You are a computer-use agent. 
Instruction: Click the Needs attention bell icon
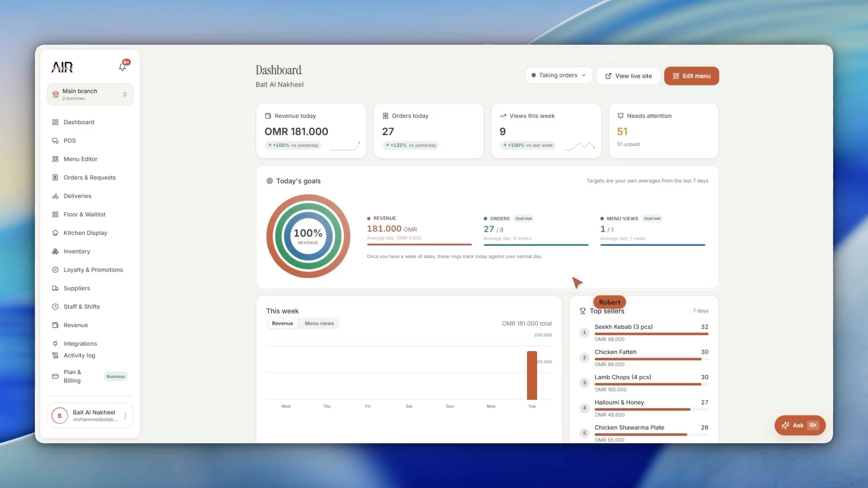[x=621, y=116]
